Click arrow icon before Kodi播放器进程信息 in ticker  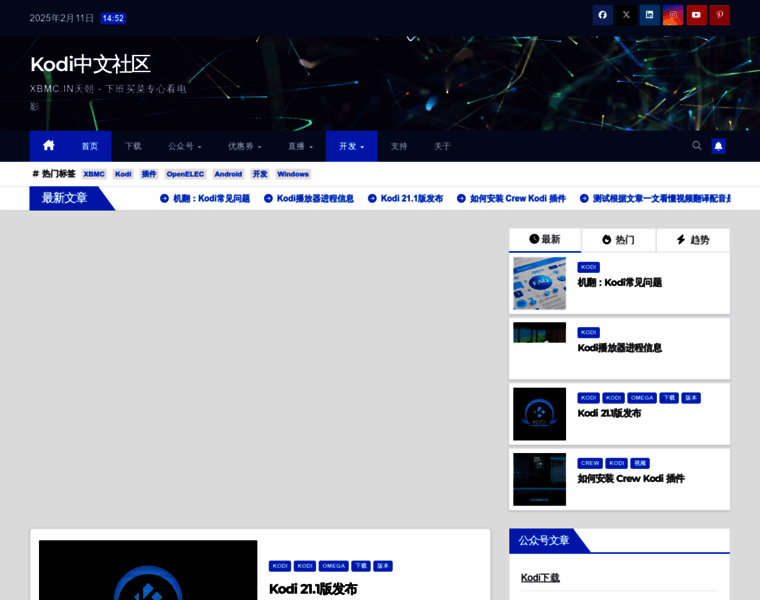coord(268,198)
